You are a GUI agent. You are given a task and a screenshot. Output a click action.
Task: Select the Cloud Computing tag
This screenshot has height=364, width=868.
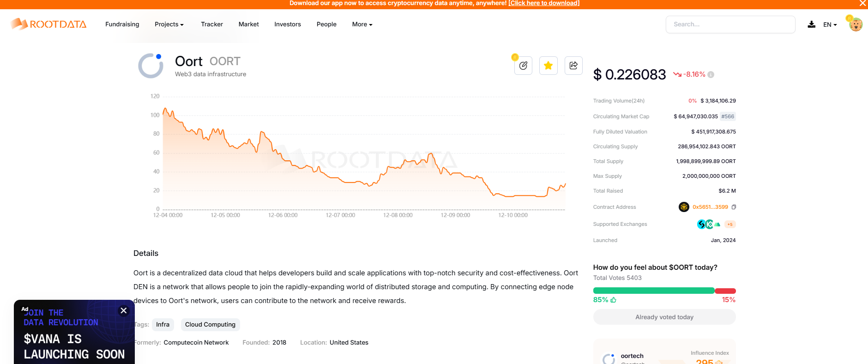click(x=210, y=325)
